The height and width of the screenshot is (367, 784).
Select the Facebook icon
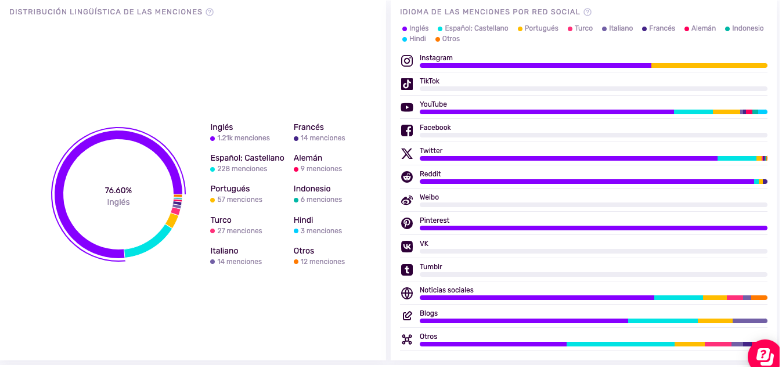click(x=407, y=130)
